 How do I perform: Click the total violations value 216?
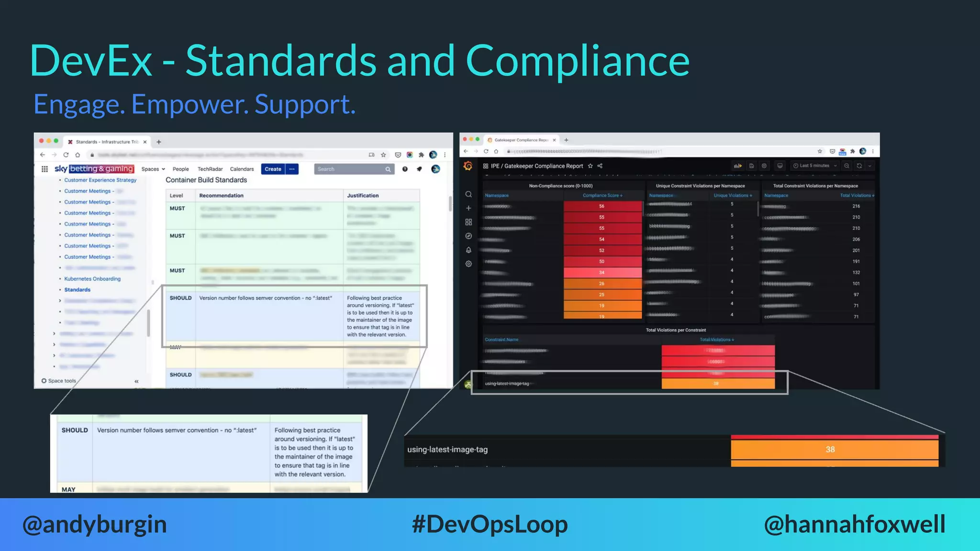[856, 206]
